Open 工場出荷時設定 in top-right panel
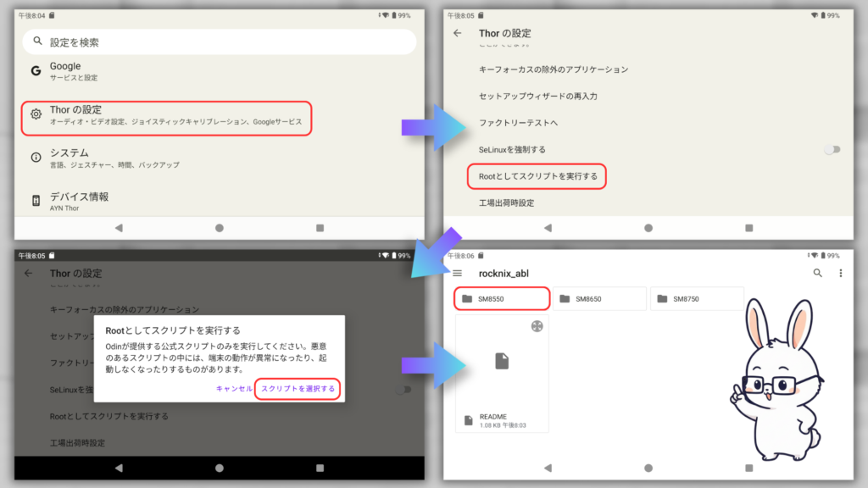The width and height of the screenshot is (868, 488). tap(507, 203)
